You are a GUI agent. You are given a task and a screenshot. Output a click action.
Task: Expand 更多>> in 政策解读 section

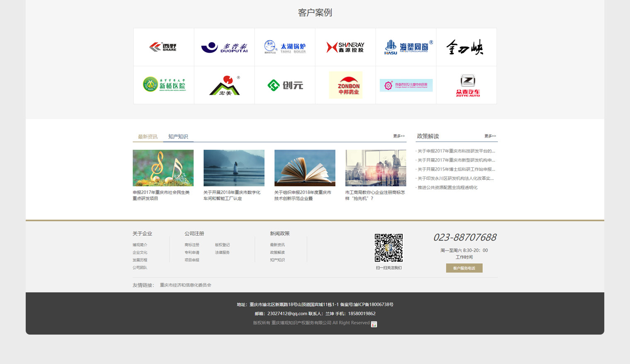point(490,136)
